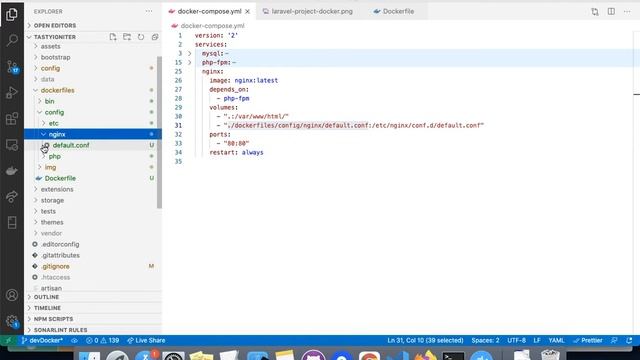The height and width of the screenshot is (360, 640).
Task: Open Live Share icon in activity bar
Action: pos(12,196)
